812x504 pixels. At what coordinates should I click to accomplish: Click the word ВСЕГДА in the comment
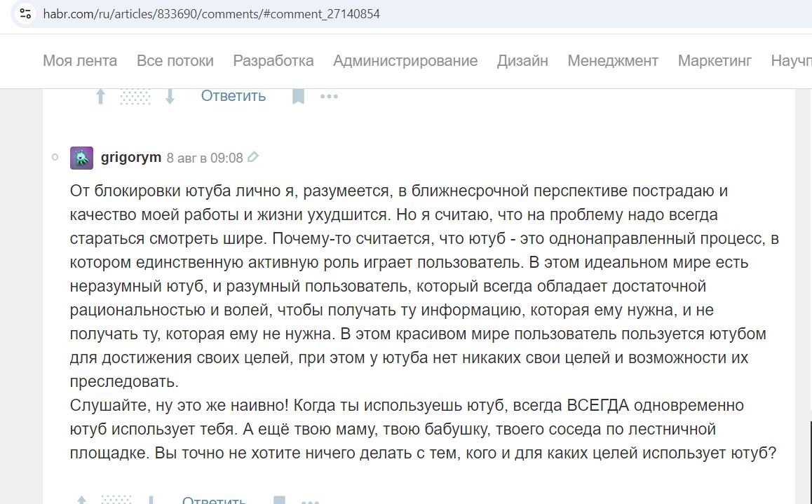[x=597, y=405]
